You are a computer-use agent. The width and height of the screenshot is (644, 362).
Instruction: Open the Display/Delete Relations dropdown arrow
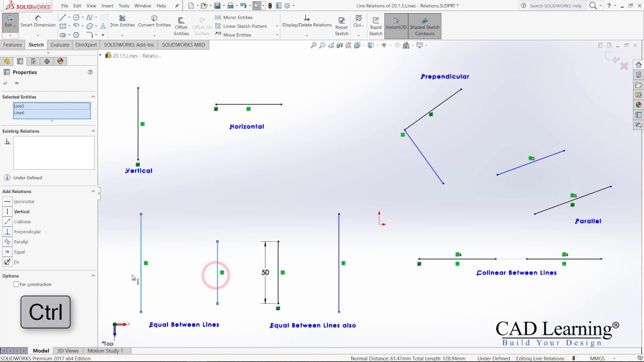pos(307,35)
